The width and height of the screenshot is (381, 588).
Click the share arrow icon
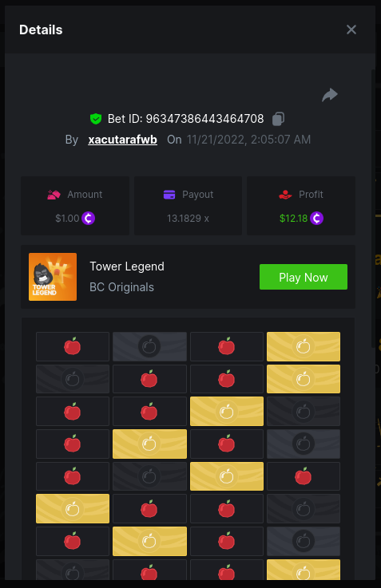pos(330,95)
